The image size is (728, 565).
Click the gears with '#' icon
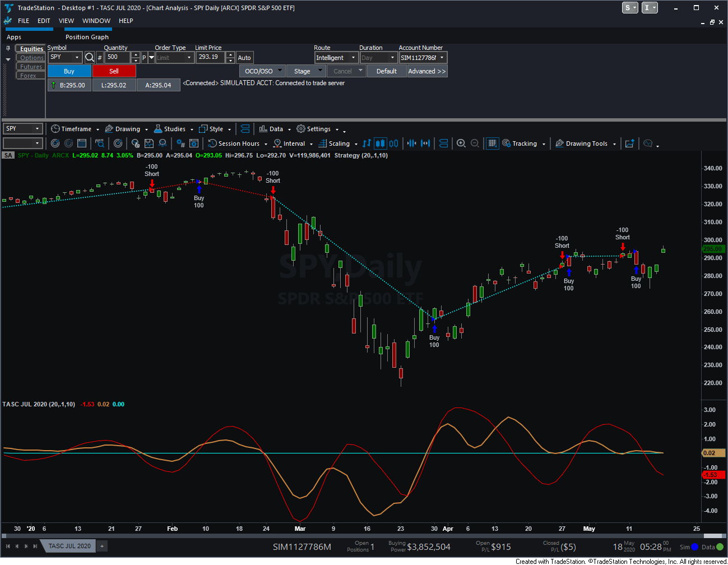[180, 143]
